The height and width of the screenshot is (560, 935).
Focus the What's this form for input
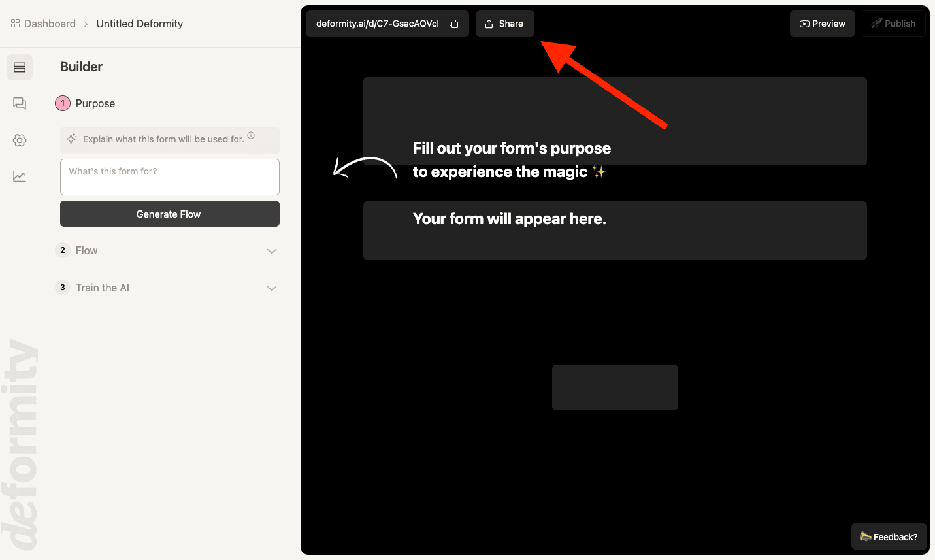(169, 176)
